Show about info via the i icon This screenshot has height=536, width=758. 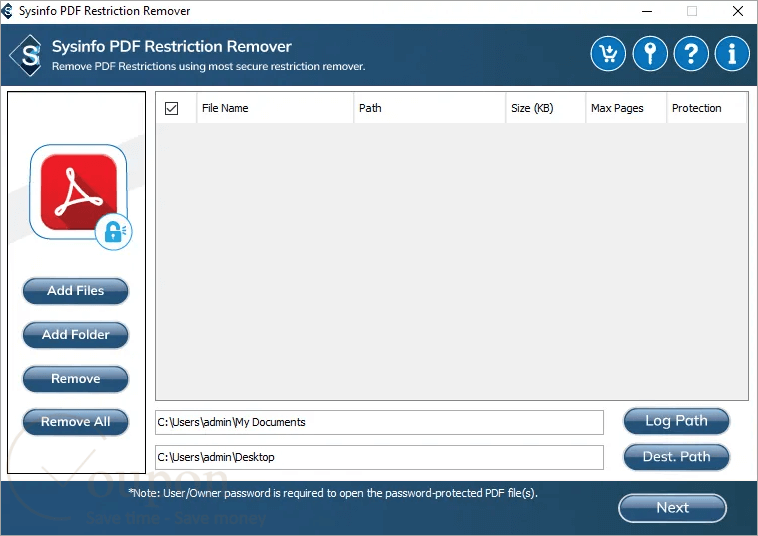coord(732,54)
